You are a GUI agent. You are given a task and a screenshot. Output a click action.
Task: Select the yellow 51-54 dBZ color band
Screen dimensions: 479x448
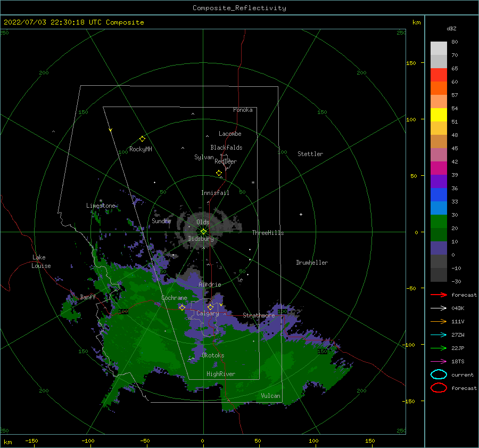click(x=439, y=115)
